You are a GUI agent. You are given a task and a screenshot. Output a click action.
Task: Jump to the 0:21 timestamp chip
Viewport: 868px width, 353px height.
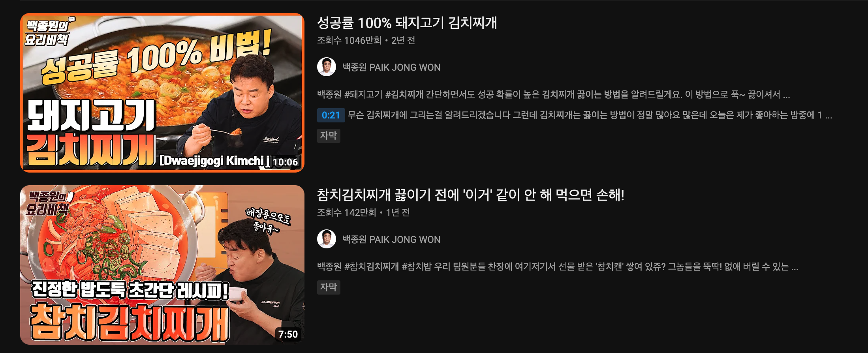331,115
